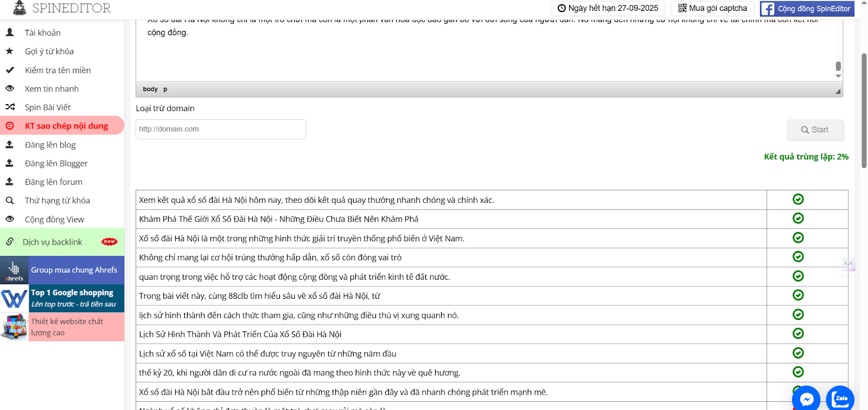Click eye icon beside Cộng đồng View
This screenshot has width=868, height=410.
10,219
